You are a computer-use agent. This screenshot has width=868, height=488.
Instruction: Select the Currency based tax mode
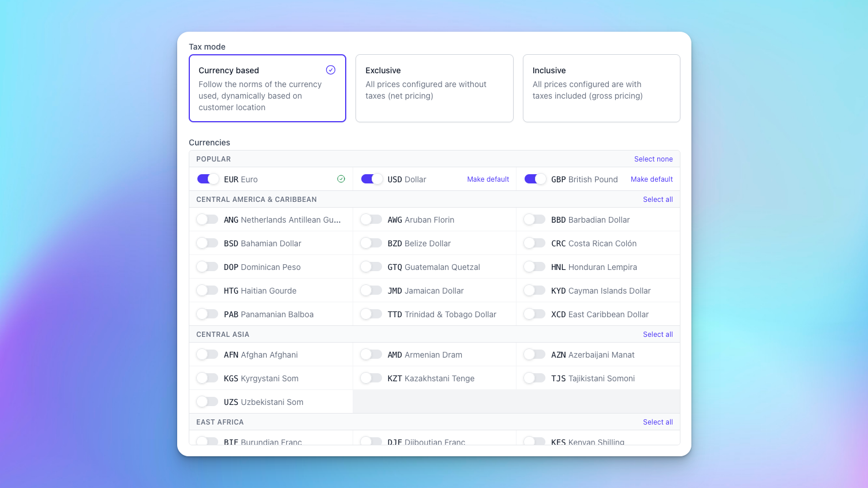267,88
